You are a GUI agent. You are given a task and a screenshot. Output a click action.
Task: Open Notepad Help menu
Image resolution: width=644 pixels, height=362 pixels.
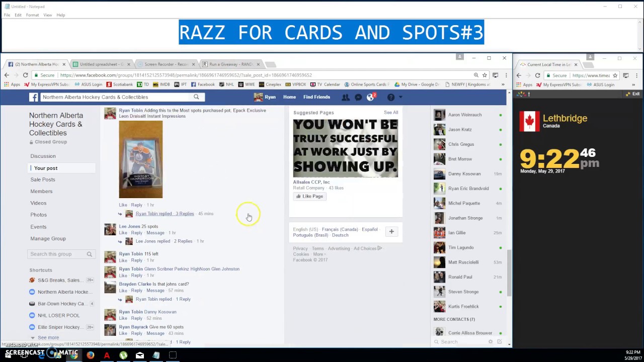point(61,15)
